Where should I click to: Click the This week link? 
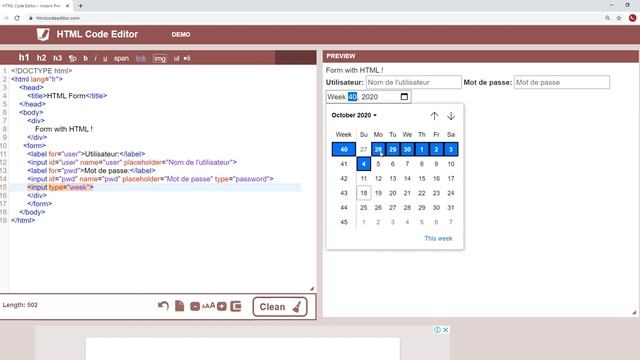pyautogui.click(x=438, y=238)
